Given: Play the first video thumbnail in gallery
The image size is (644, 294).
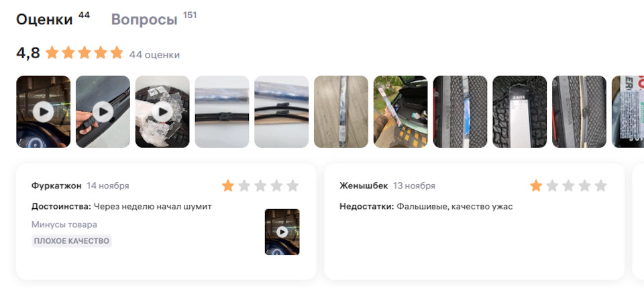Looking at the screenshot, I should point(43,112).
